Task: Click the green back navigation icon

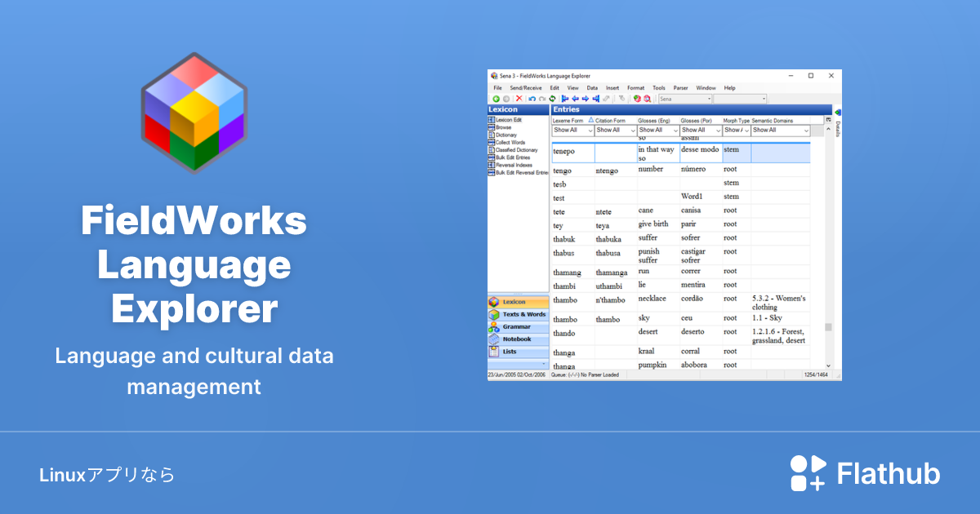Action: click(x=497, y=98)
